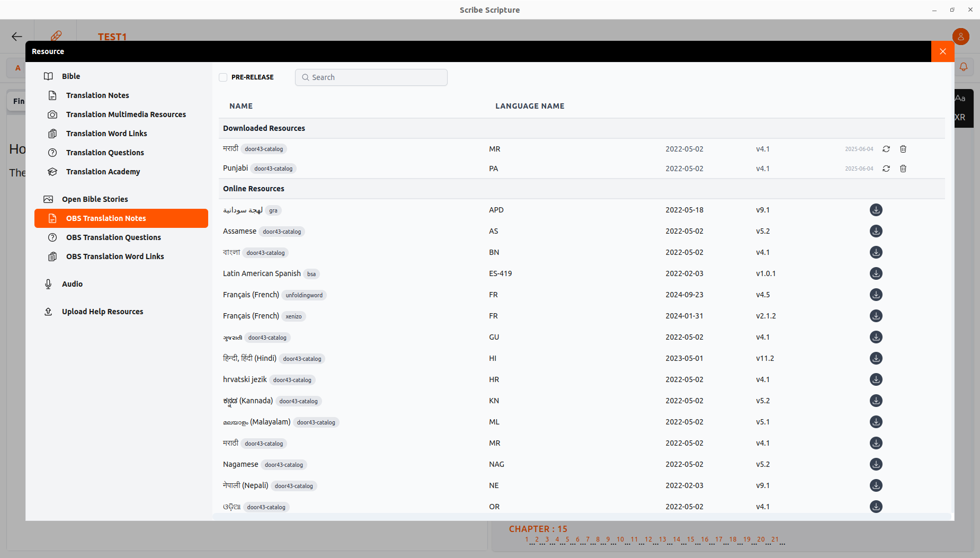Download the Assamese resource

(x=875, y=231)
